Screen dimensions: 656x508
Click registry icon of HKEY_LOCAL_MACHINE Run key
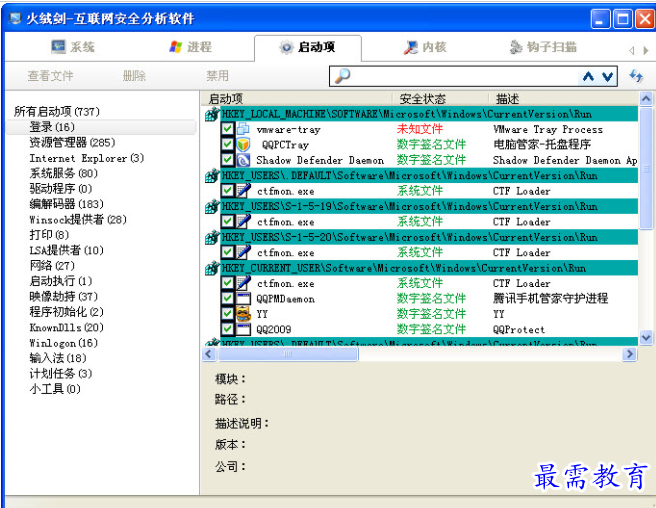tap(213, 114)
